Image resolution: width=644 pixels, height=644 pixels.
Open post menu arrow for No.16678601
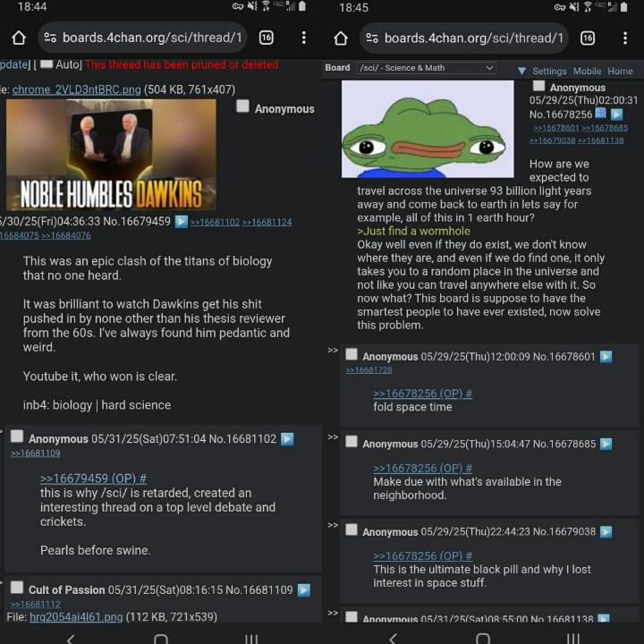tap(606, 357)
